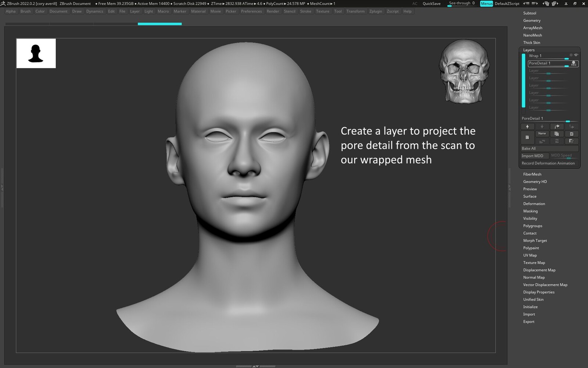Viewport: 588px width, 368px height.
Task: Delete the selected layer with X icon
Action: point(571,134)
